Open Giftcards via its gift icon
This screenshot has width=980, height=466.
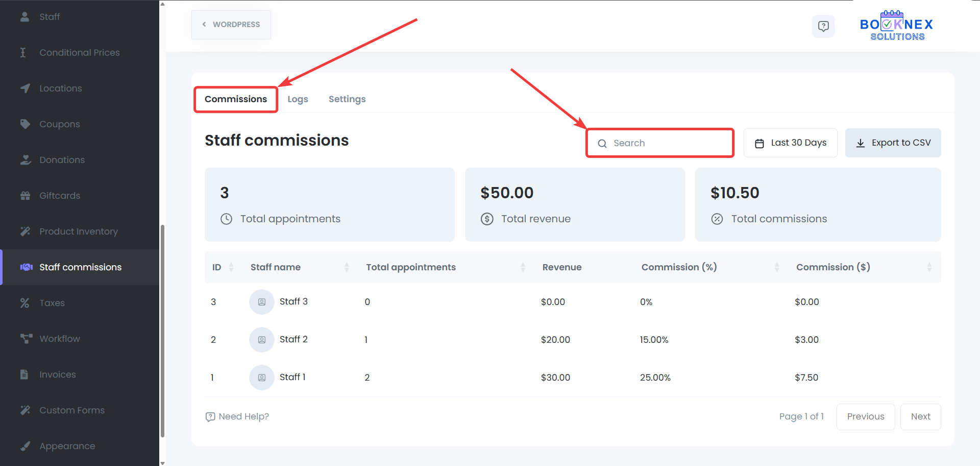point(25,196)
